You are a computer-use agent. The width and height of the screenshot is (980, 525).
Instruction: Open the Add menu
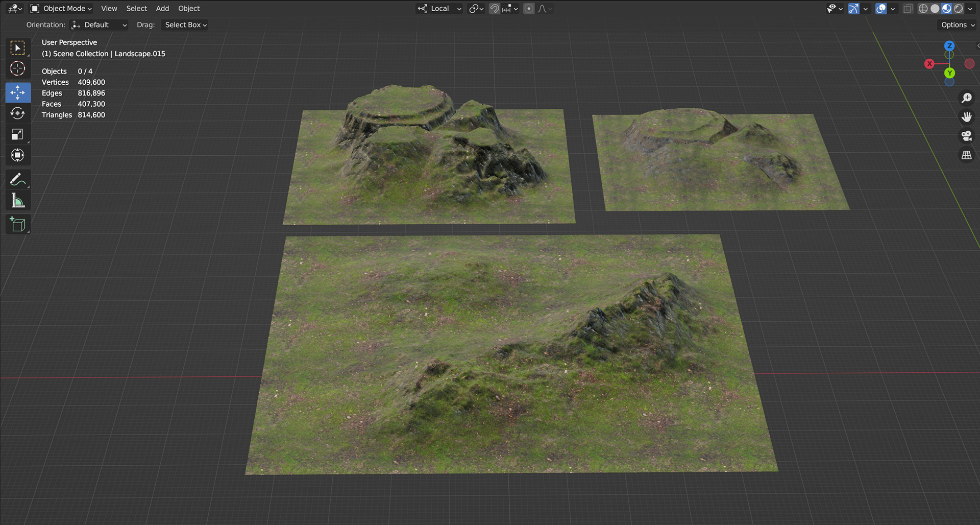click(x=162, y=9)
